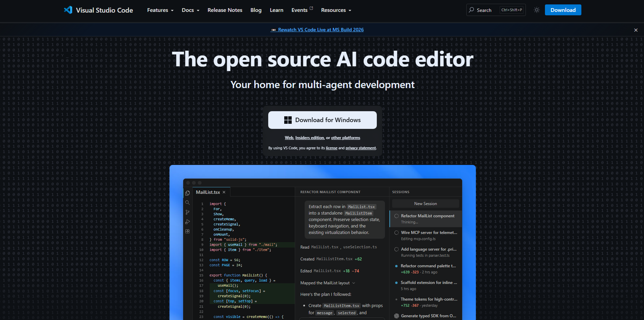644x320 pixels.
Task: Click the "Your home for multi-agent development" subtitle
Action: 322,85
